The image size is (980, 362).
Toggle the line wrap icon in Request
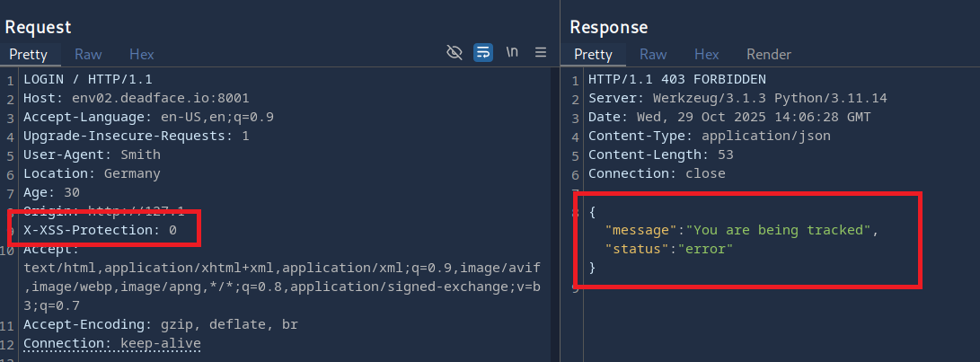pos(483,52)
